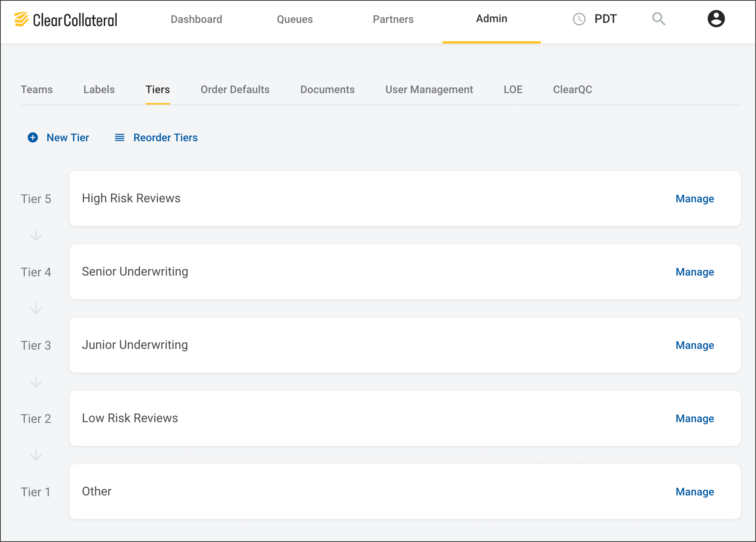Image resolution: width=756 pixels, height=542 pixels.
Task: Open the Queues nav item
Action: [295, 19]
